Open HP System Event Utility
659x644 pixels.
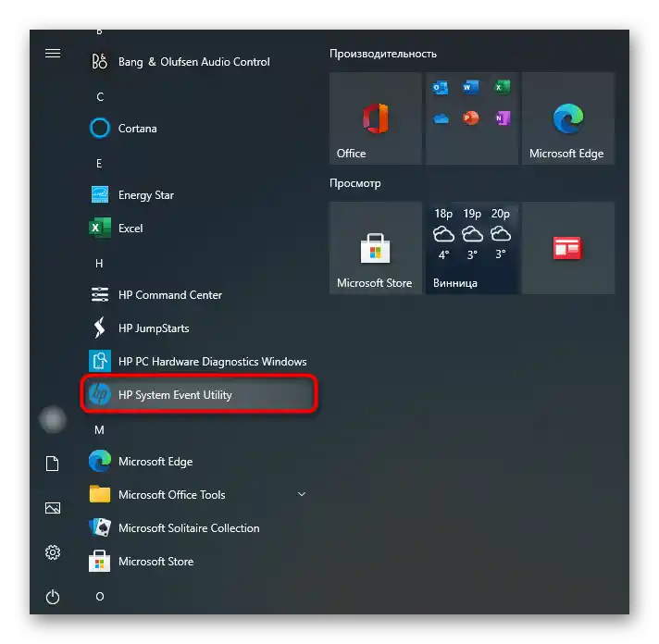coord(197,394)
